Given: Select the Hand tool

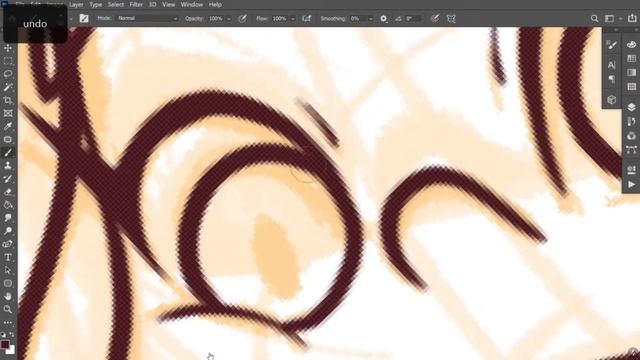Looking at the screenshot, I should click(8, 296).
